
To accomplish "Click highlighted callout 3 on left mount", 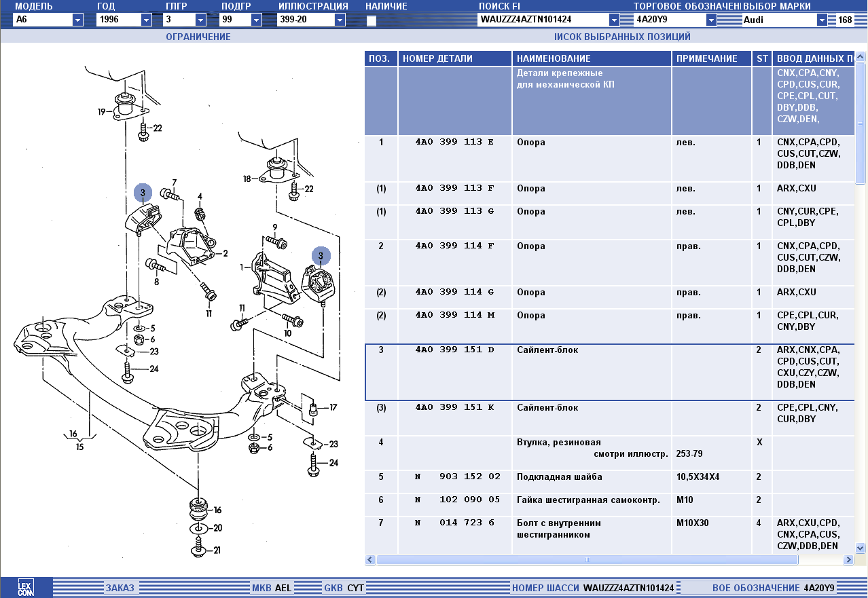I will 143,193.
